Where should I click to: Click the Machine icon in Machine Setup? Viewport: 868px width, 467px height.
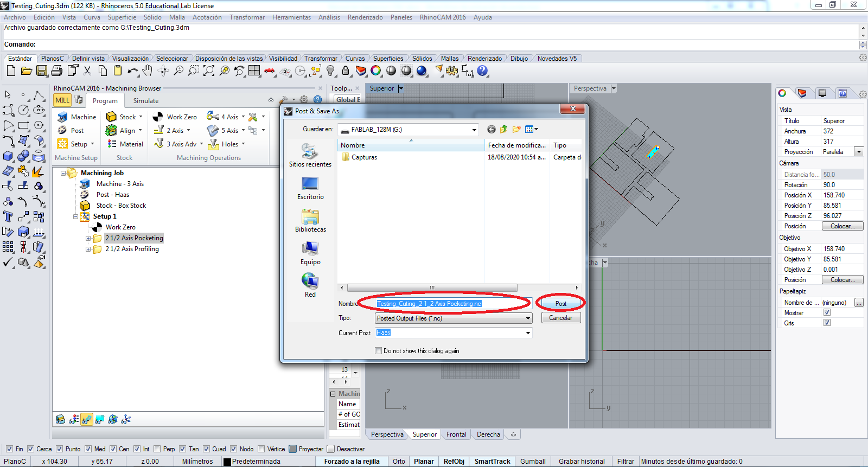point(63,117)
